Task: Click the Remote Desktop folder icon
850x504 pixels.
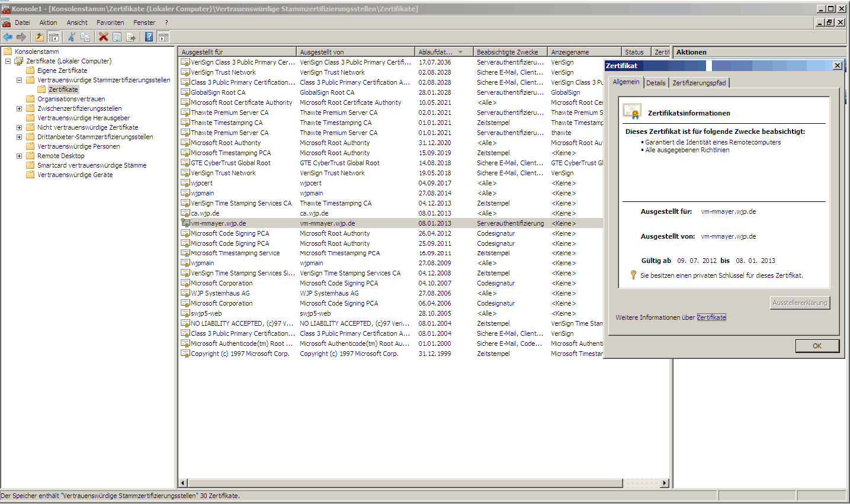Action: 30,156
